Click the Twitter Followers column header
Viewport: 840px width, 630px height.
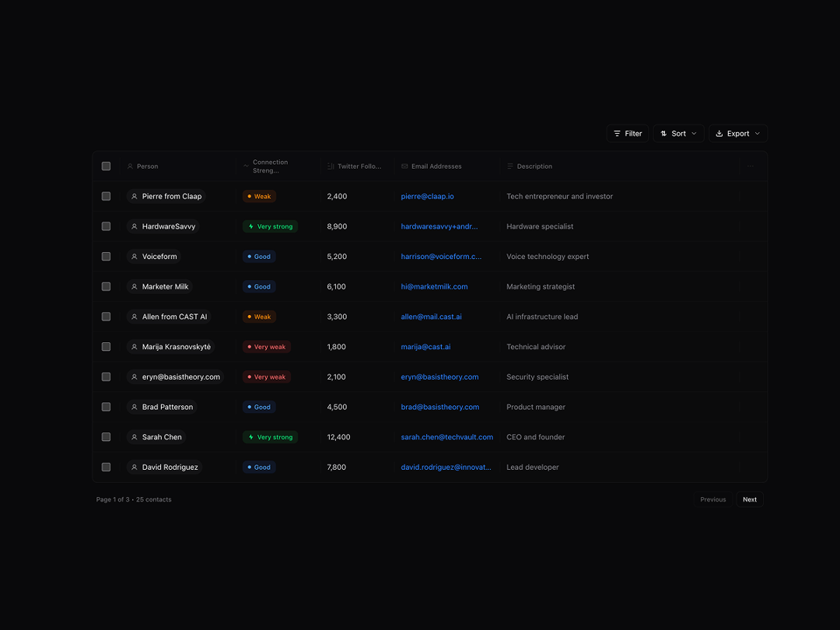354,166
